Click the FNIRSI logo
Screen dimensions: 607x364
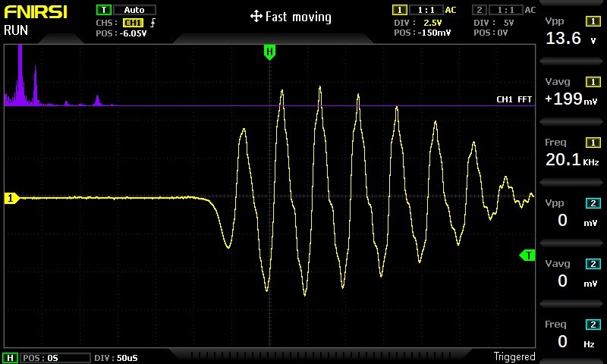click(36, 11)
